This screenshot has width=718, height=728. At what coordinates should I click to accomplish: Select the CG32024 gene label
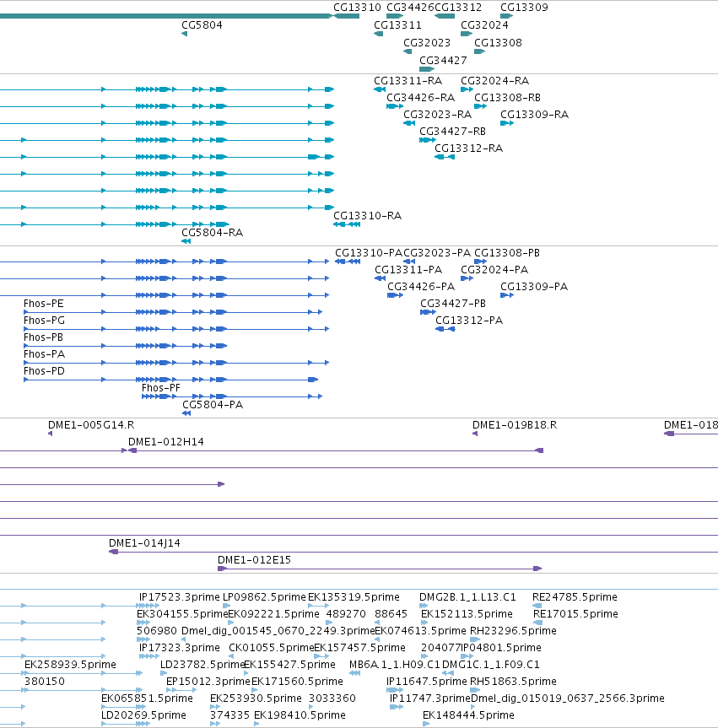(x=484, y=25)
